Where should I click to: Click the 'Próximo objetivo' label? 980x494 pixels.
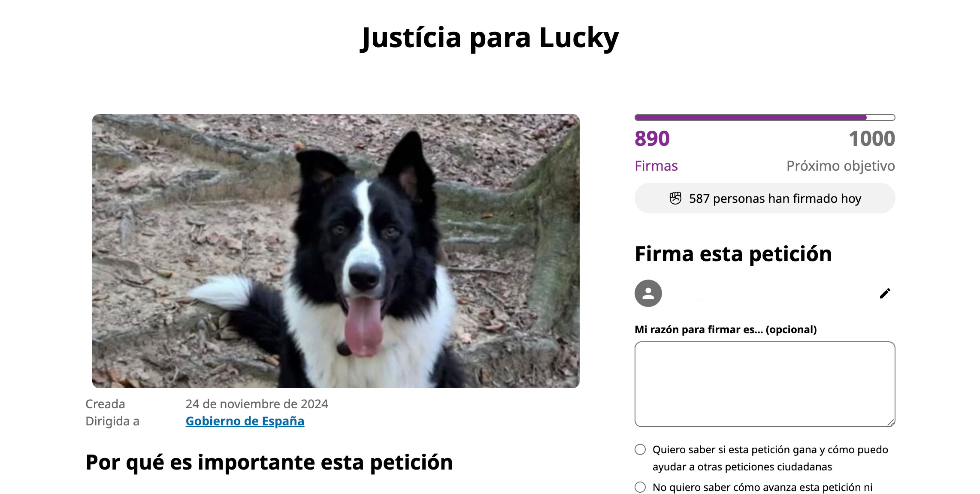coord(841,166)
